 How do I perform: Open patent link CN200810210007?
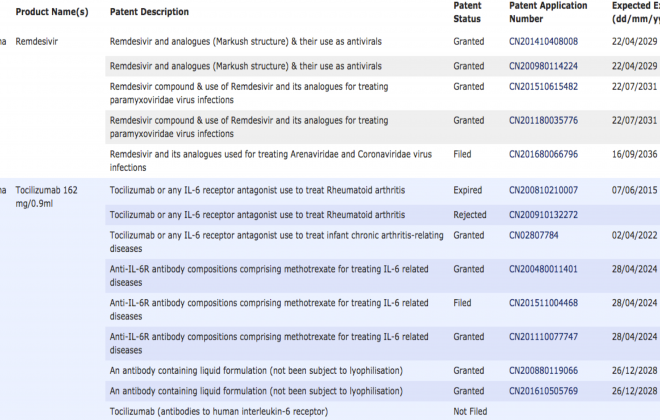543,190
